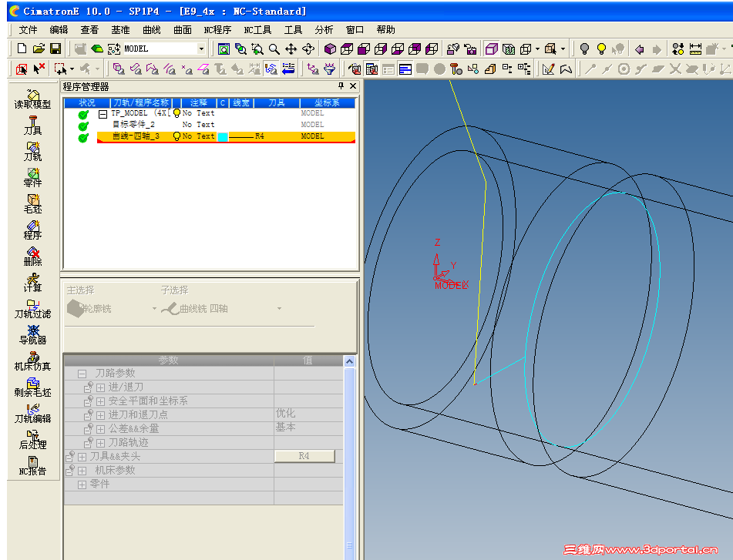
Task: Expand the 公差&&余量 group
Action: point(100,429)
